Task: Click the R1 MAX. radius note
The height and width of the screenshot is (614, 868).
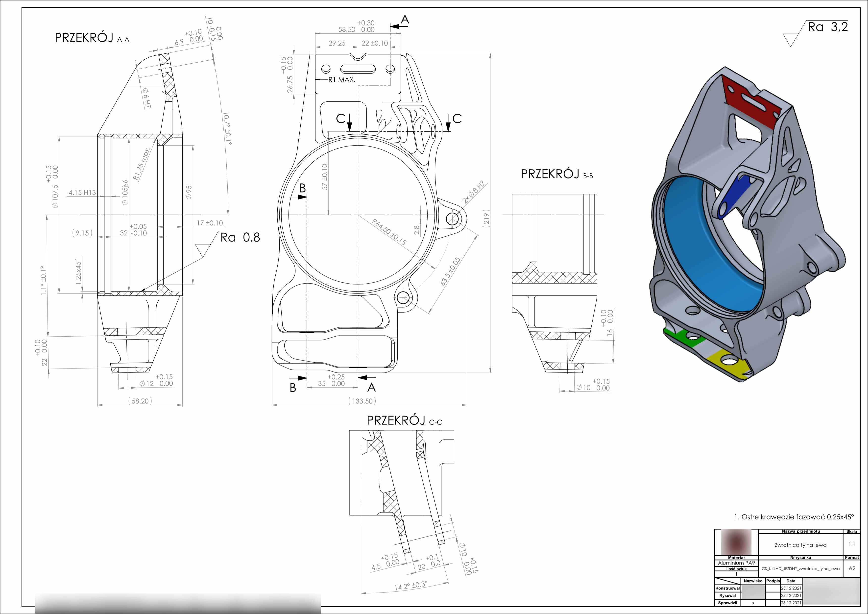Action: coord(342,79)
